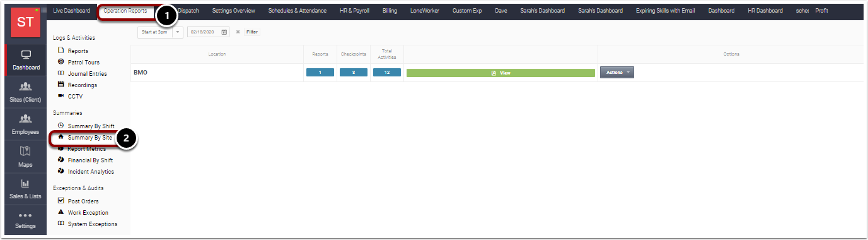Click the System Exceptions book icon
The width and height of the screenshot is (868, 240).
pos(61,224)
